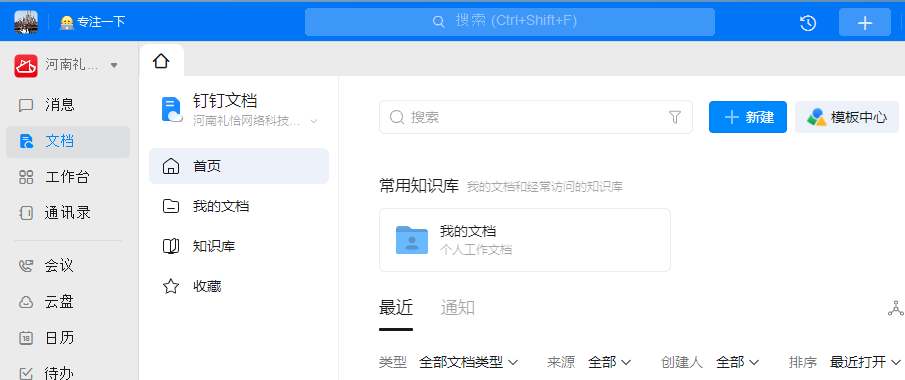Click the 新建 button
This screenshot has height=380, width=905.
(748, 117)
